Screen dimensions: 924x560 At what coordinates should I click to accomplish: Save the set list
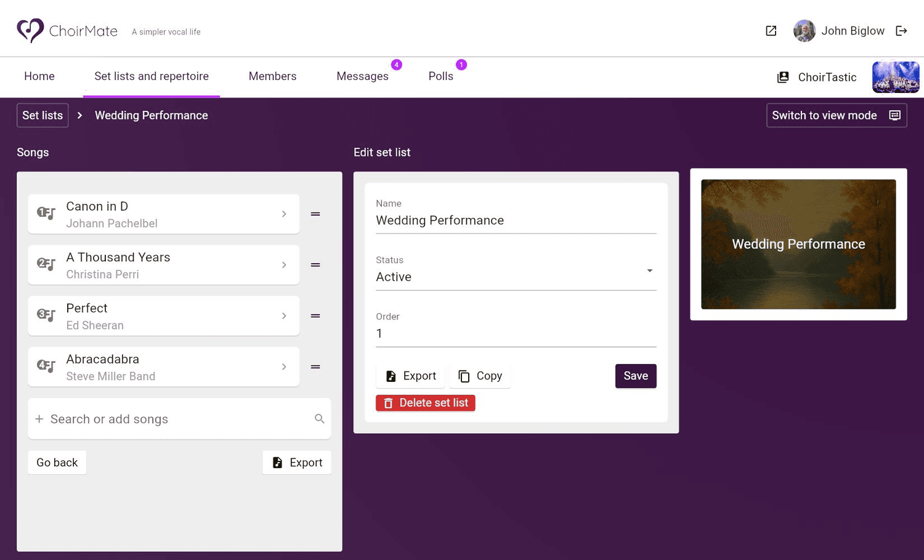(x=636, y=376)
